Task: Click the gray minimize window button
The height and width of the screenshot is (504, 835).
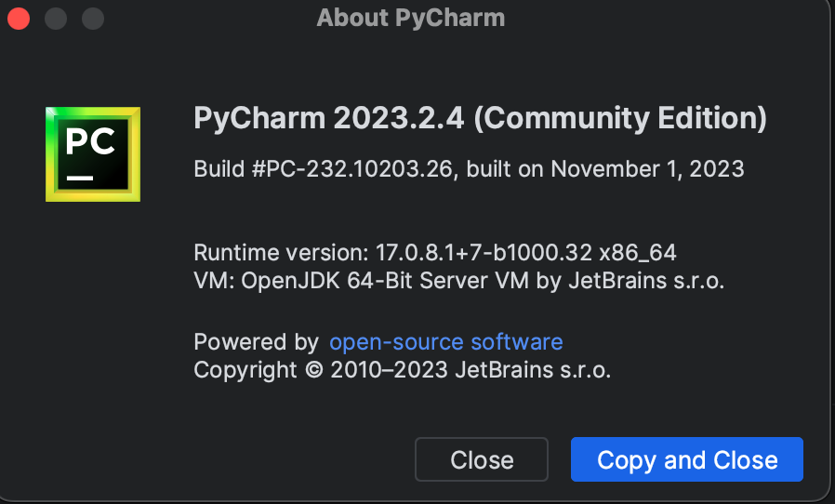Action: click(56, 18)
